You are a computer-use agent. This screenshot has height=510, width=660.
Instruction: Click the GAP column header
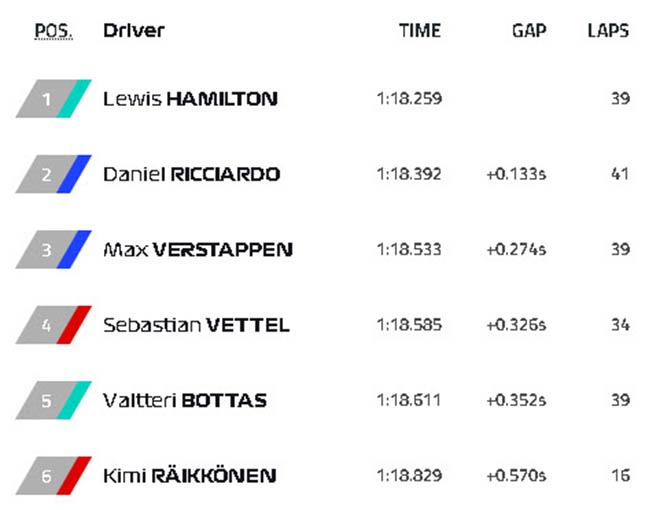pyautogui.click(x=529, y=31)
